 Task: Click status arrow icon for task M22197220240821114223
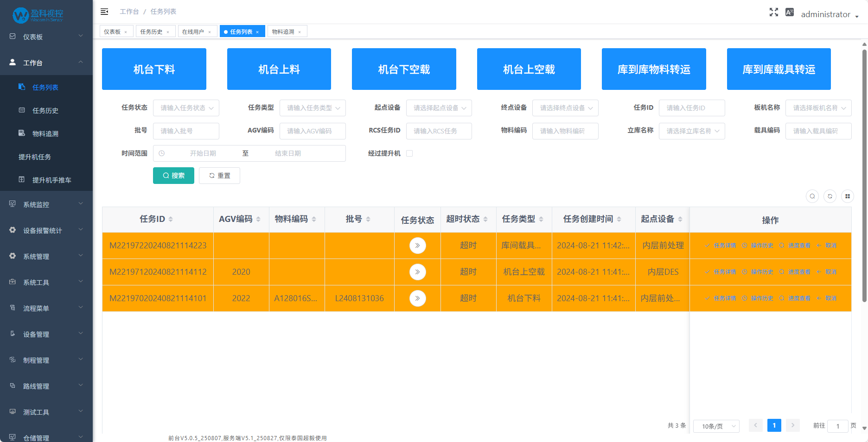tap(418, 246)
